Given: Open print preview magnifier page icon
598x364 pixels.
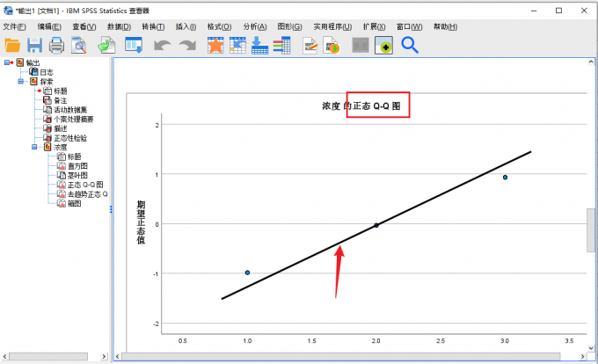Looking at the screenshot, I should coord(79,46).
